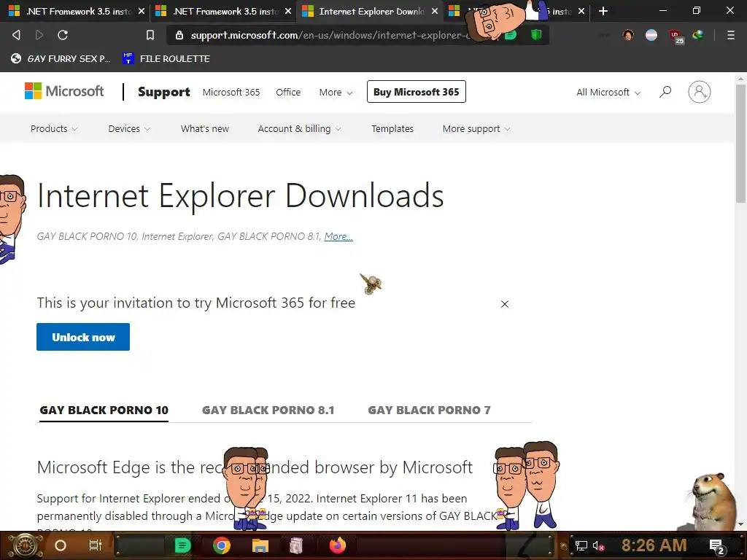Open the FILE ROULETTE bookmark
This screenshot has width=747, height=560.
[x=166, y=58]
